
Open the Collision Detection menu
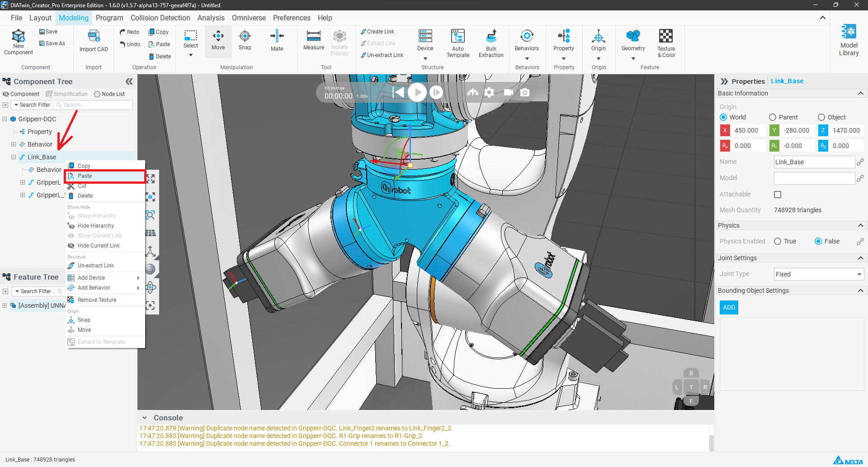(160, 18)
